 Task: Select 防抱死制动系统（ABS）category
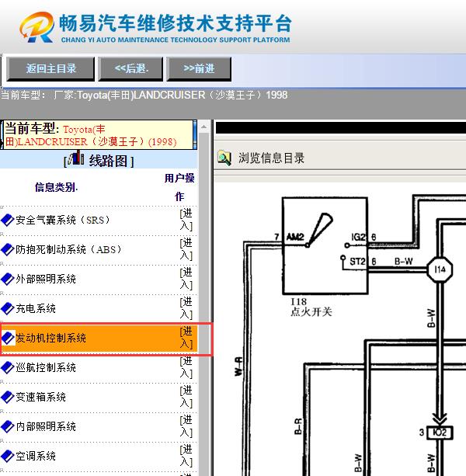(x=70, y=249)
